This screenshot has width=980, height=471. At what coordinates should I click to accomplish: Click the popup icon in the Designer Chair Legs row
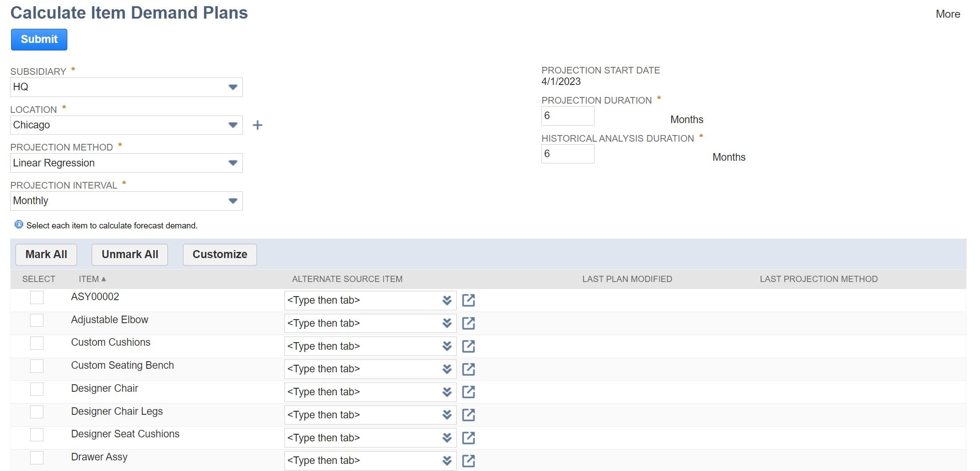[468, 415]
